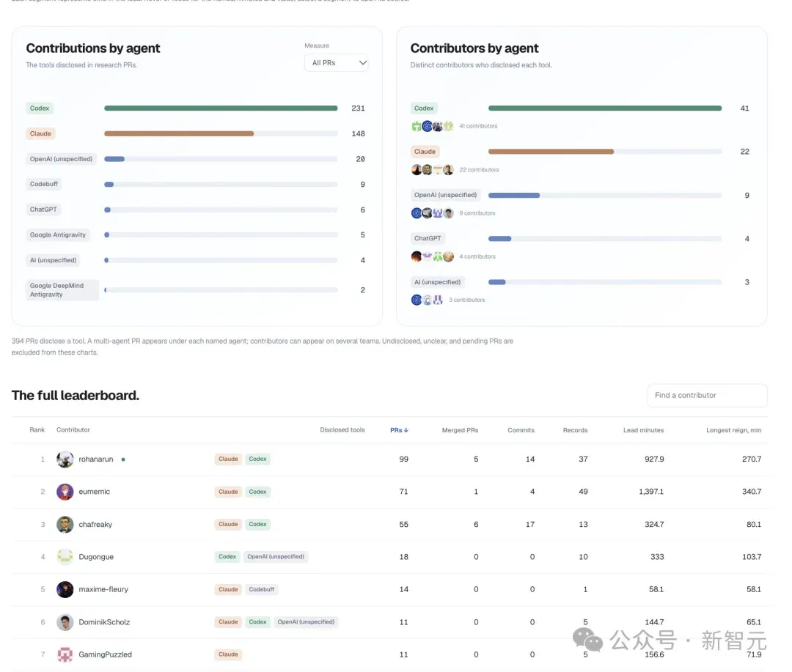Image resolution: width=792 pixels, height=672 pixels.
Task: Click Claude contributors avatar group
Action: [433, 169]
